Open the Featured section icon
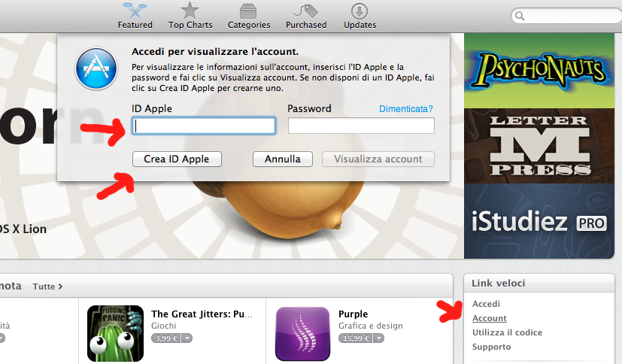 click(135, 11)
